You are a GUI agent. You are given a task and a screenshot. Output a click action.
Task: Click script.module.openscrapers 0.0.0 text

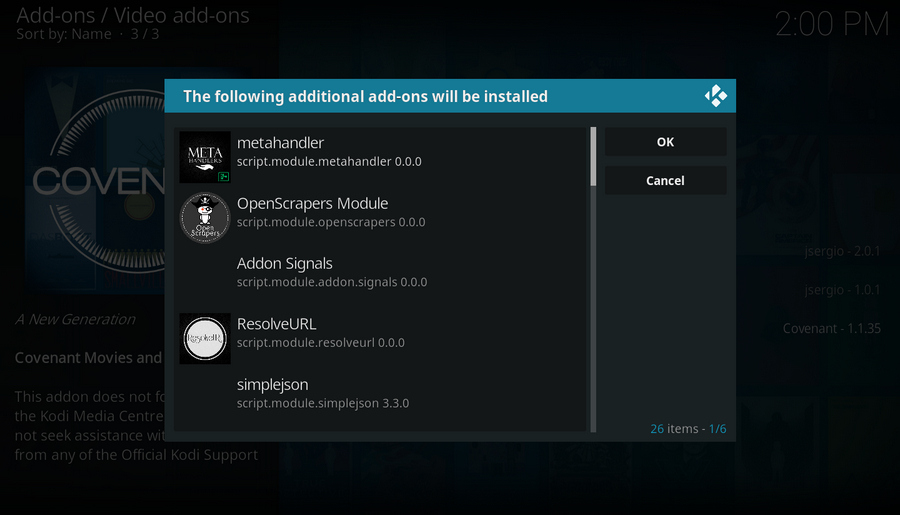(x=331, y=222)
